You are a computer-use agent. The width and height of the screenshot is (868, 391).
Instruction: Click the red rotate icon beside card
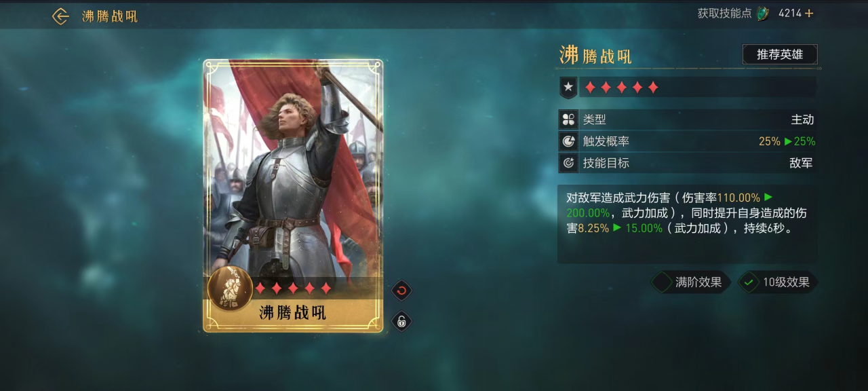401,291
